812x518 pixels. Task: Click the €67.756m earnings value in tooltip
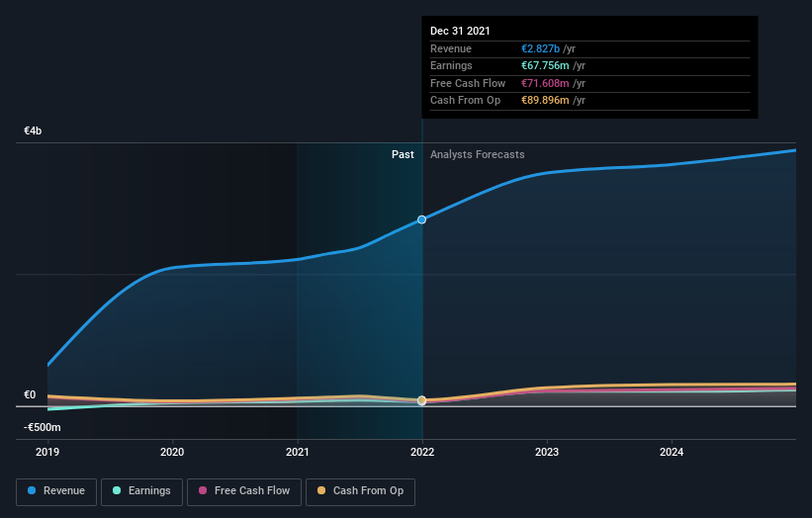545,65
